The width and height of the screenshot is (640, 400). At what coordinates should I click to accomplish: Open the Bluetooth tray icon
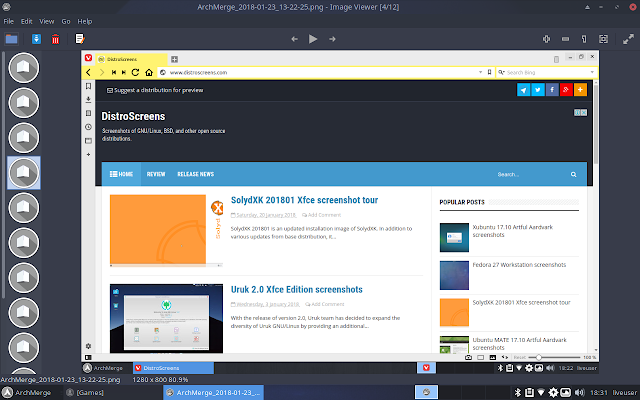click(518, 393)
